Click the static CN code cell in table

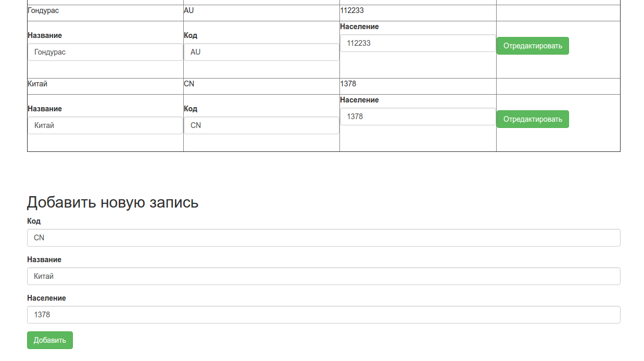coord(189,84)
